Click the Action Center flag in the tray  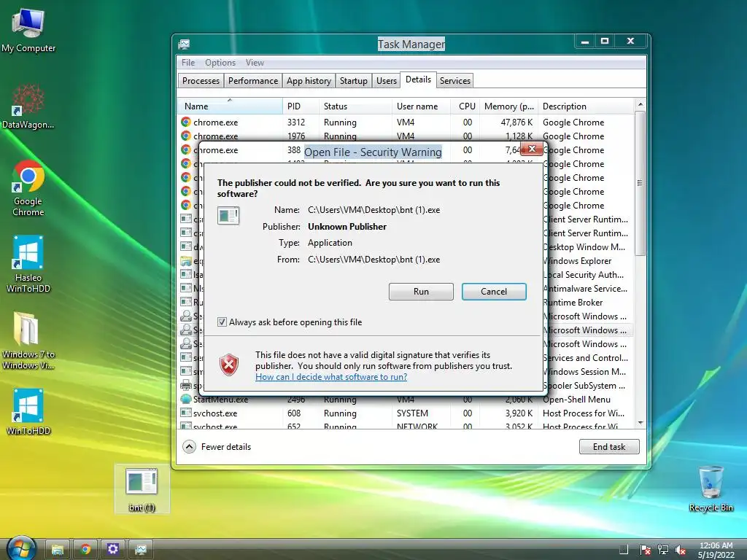645,550
